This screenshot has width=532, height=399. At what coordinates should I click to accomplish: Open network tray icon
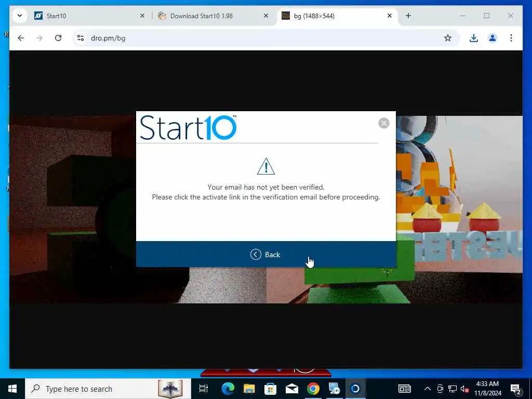point(453,389)
